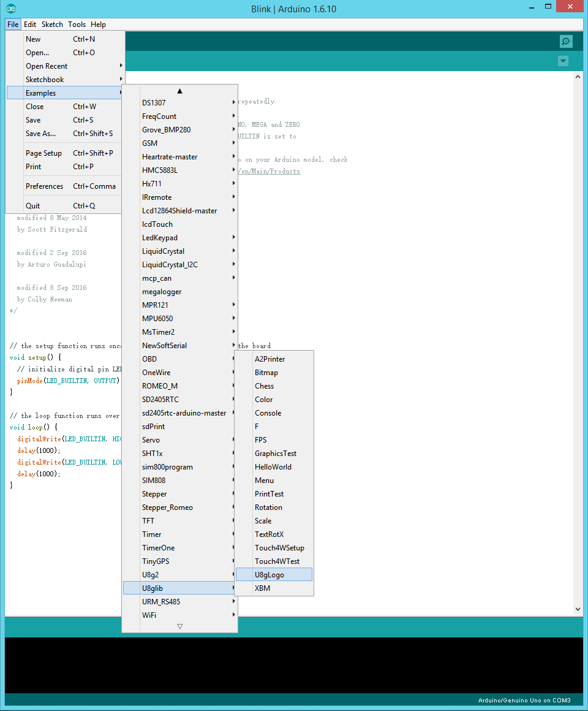Open the GraphicsTest example sketch
Screen dimensions: 588x711
tap(274, 454)
